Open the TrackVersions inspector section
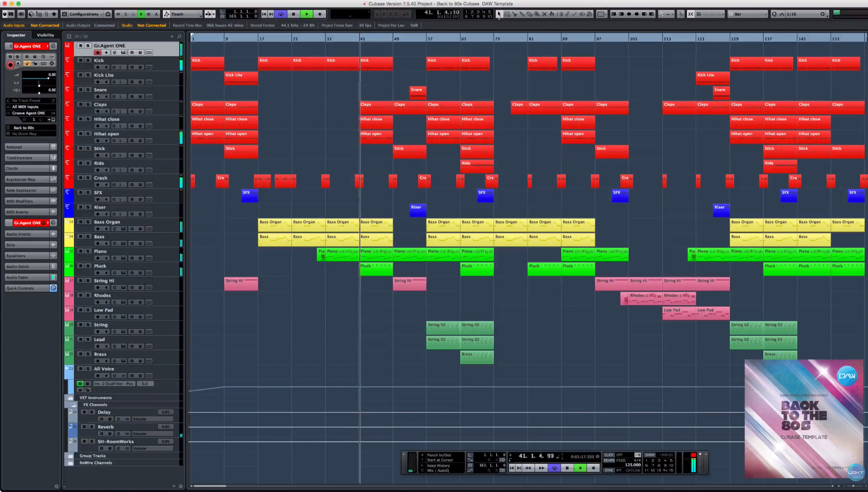 31,158
